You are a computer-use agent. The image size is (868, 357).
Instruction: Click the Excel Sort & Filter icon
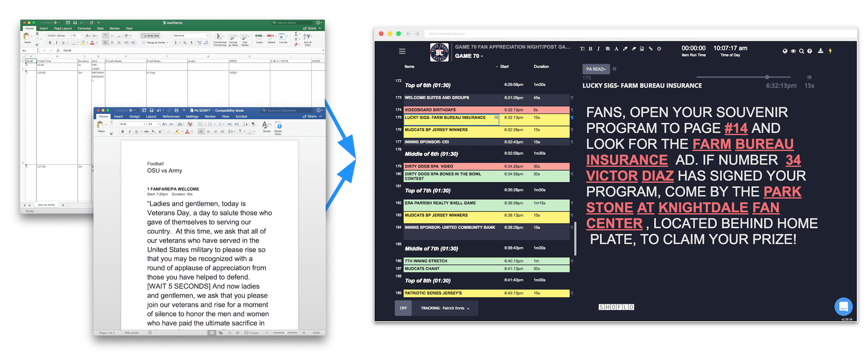[307, 39]
